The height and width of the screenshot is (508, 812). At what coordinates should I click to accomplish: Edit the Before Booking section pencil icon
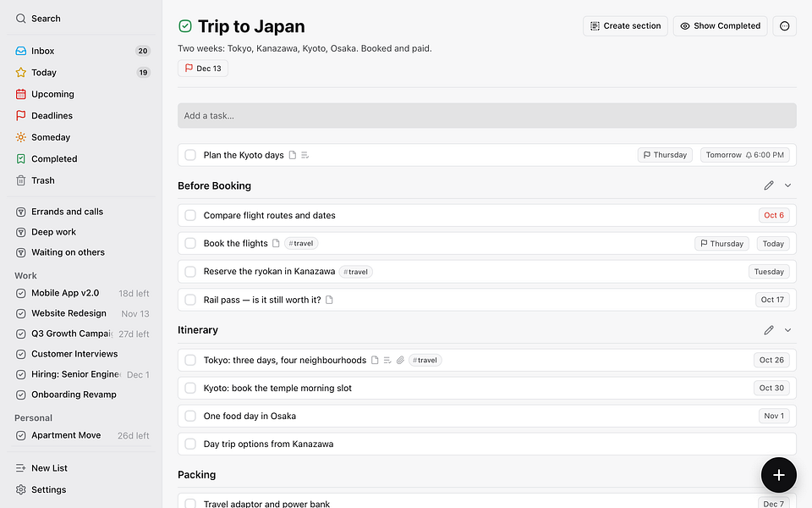click(769, 185)
